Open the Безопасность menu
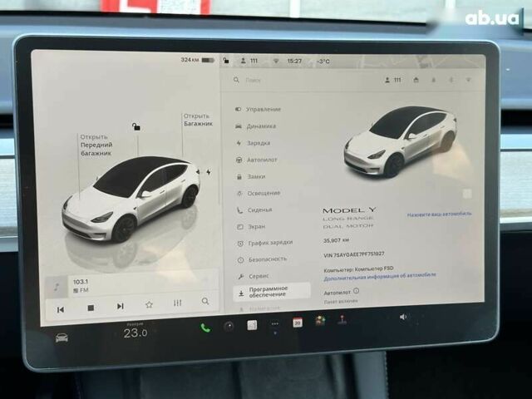 (x=263, y=259)
